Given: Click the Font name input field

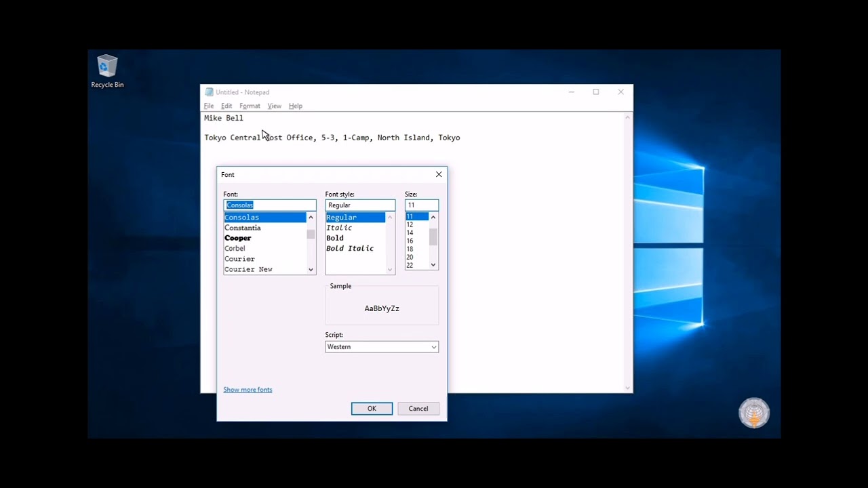Looking at the screenshot, I should click(270, 205).
